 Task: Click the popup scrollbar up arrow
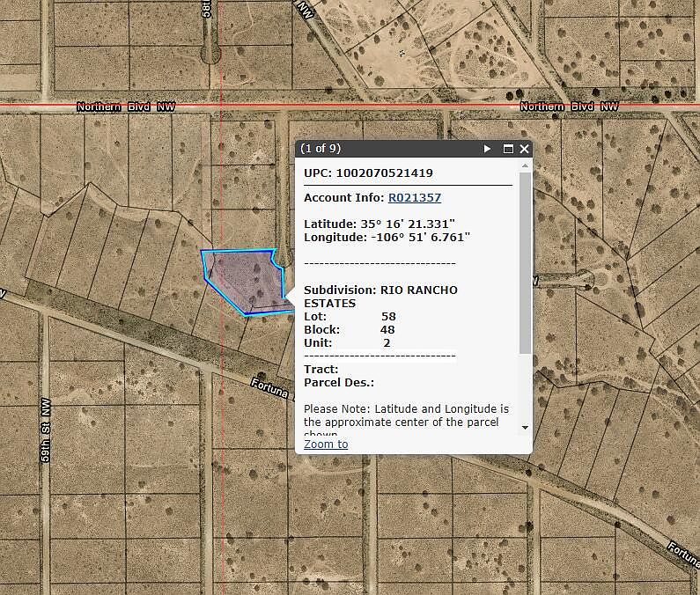point(526,165)
